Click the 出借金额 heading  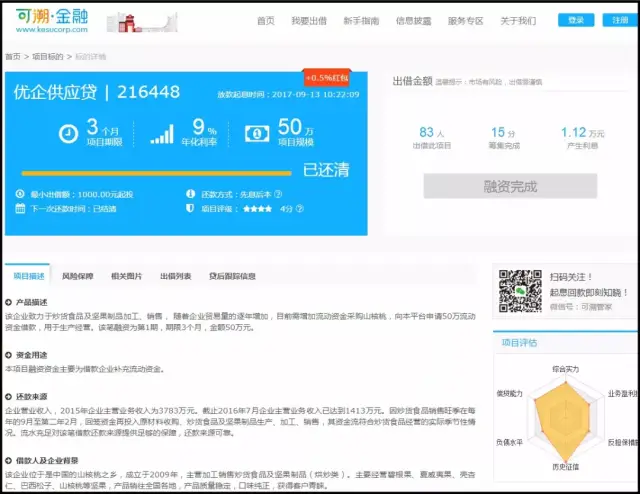(412, 81)
